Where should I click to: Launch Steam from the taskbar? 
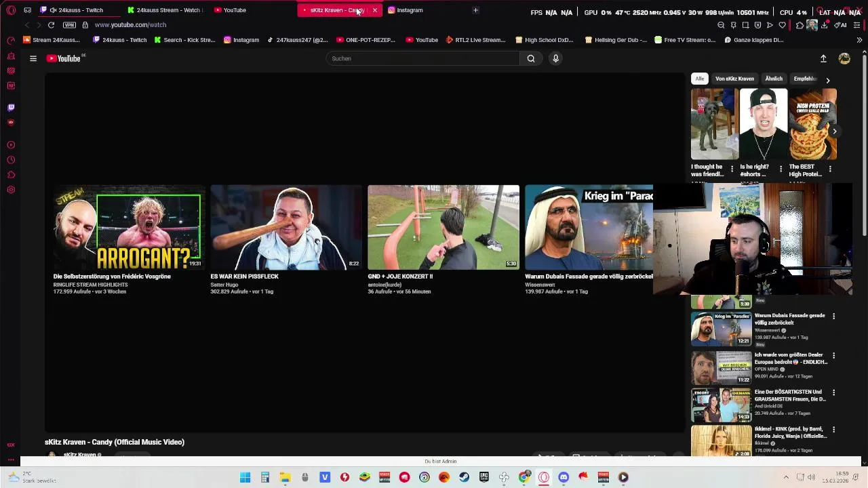click(x=464, y=478)
